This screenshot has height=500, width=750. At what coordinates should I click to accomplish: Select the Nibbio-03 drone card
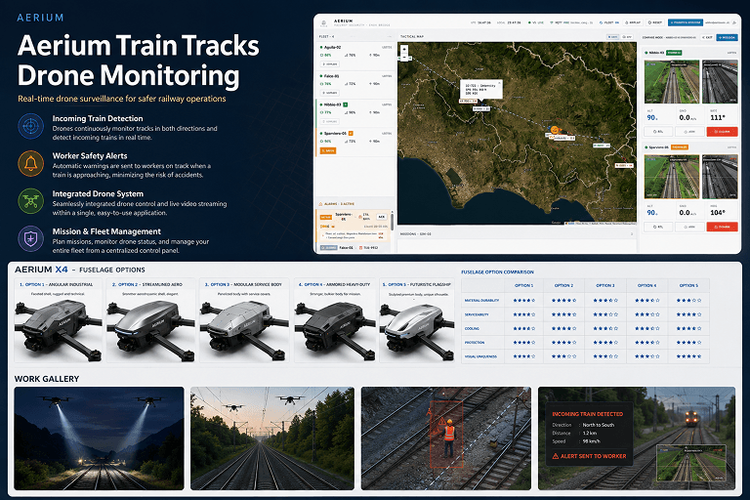pyautogui.click(x=355, y=113)
